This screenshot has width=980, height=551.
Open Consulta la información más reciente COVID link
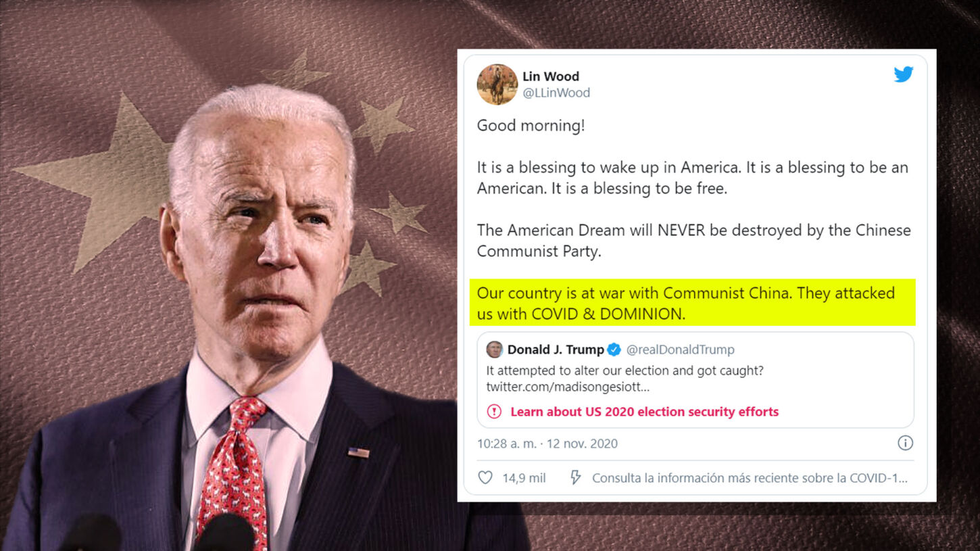point(750,478)
